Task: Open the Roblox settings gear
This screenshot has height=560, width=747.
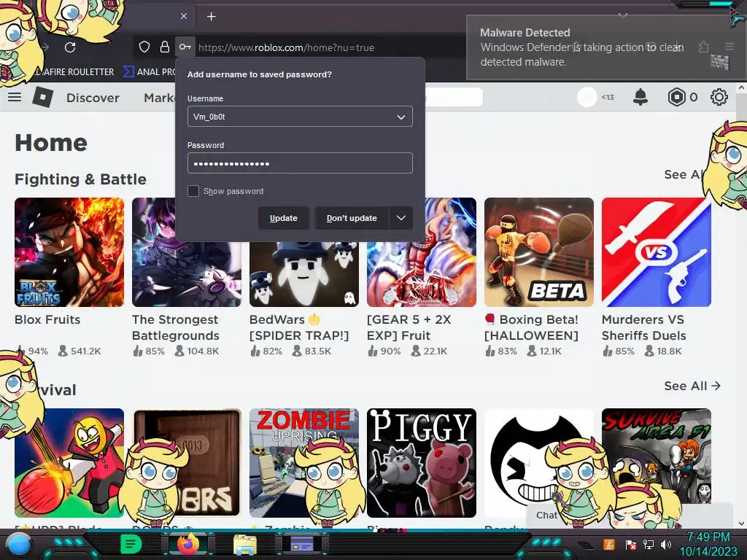Action: click(x=719, y=97)
